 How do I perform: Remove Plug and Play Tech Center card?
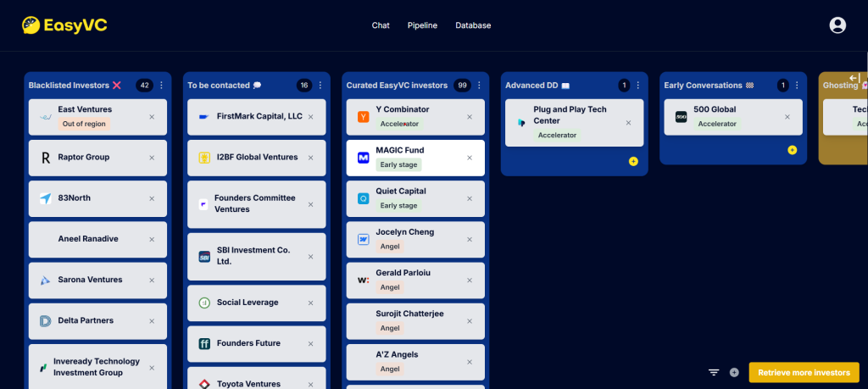click(x=628, y=122)
